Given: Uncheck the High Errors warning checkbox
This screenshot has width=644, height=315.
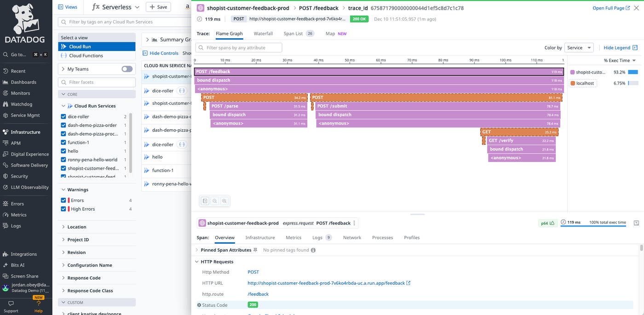Looking at the screenshot, I should [64, 209].
